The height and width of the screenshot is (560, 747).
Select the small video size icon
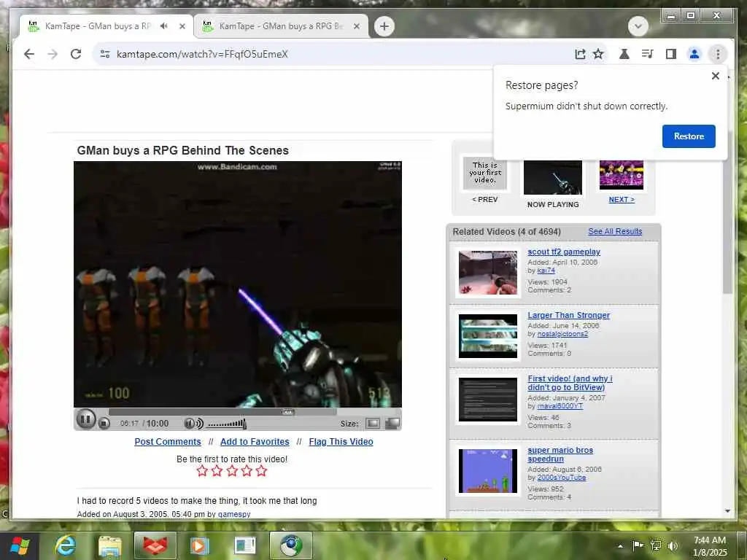[x=373, y=424]
